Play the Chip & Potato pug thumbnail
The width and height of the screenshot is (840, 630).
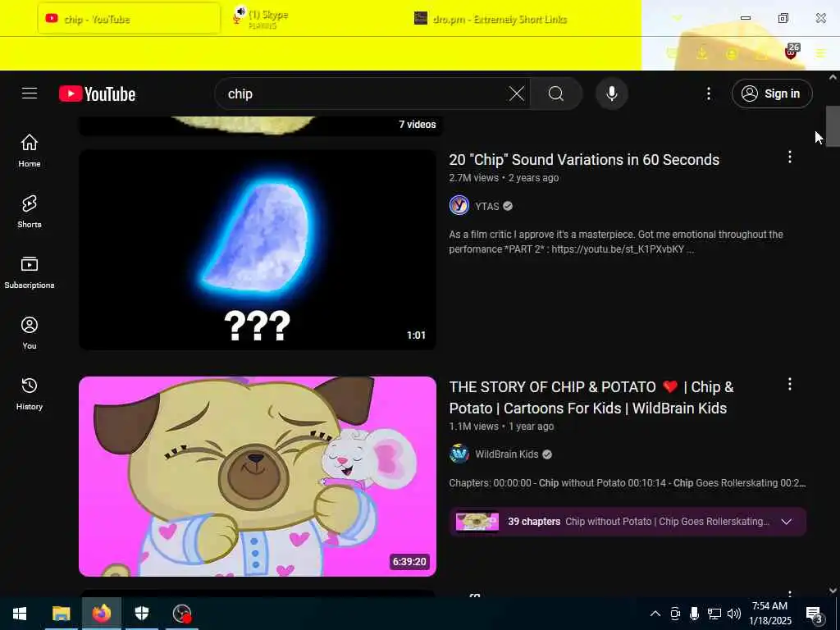[257, 477]
